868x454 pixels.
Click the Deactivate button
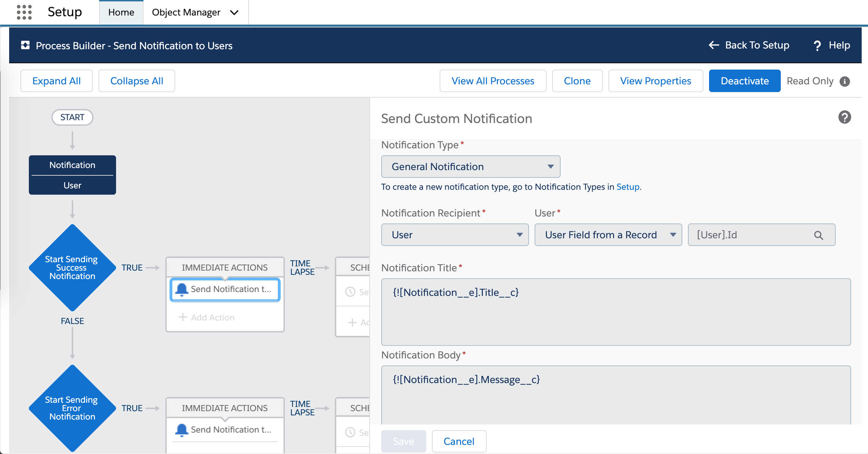[745, 81]
